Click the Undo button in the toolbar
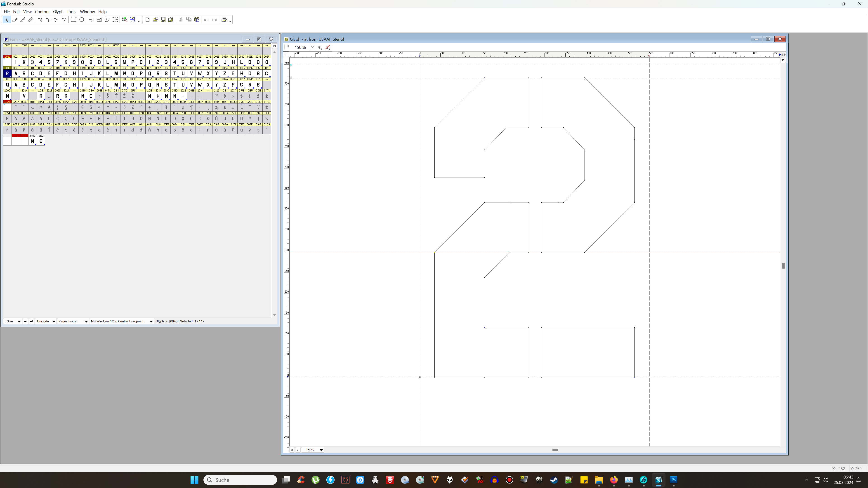 (207, 20)
